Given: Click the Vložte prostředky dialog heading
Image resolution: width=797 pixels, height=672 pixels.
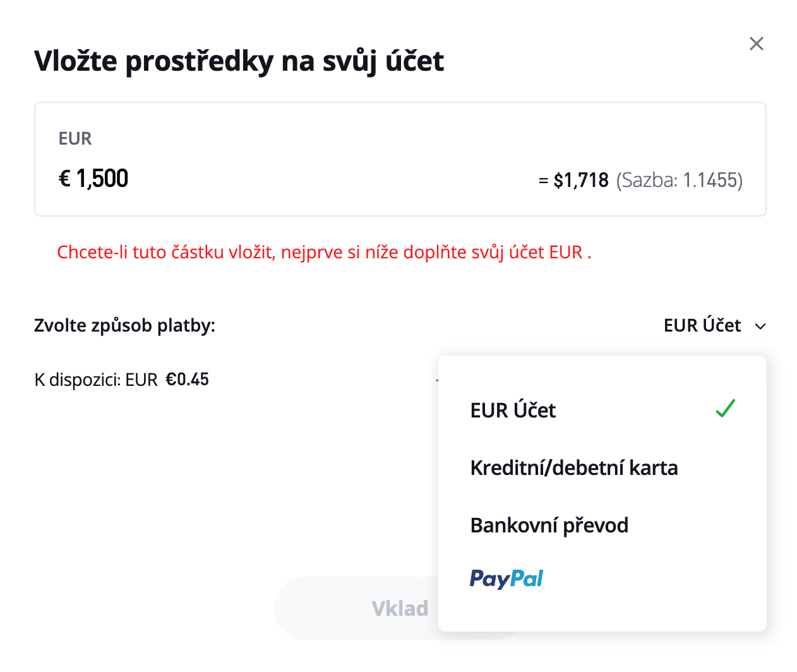Looking at the screenshot, I should click(239, 61).
